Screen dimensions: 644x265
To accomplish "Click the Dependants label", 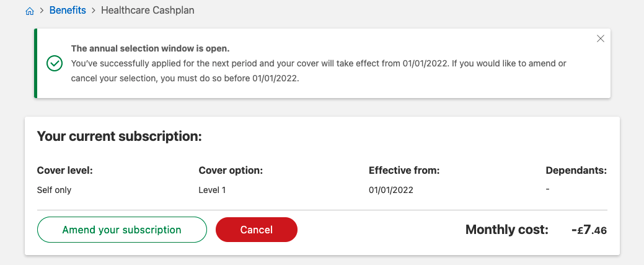I will point(576,170).
